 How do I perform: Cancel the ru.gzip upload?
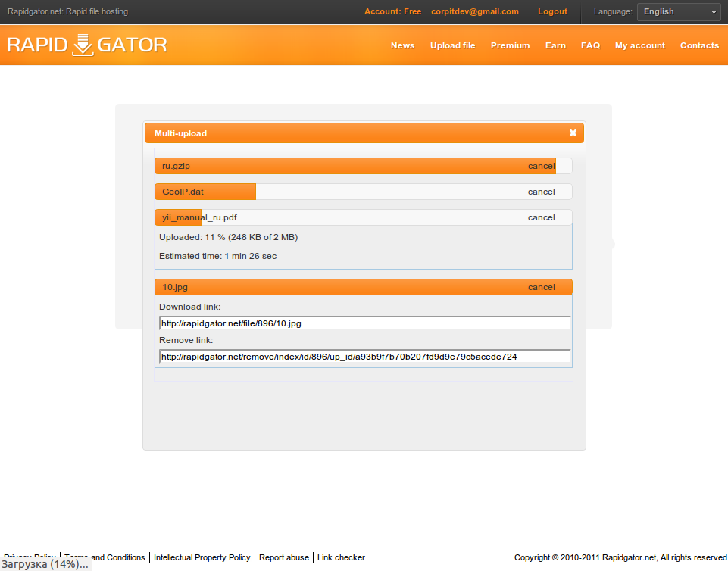click(542, 166)
